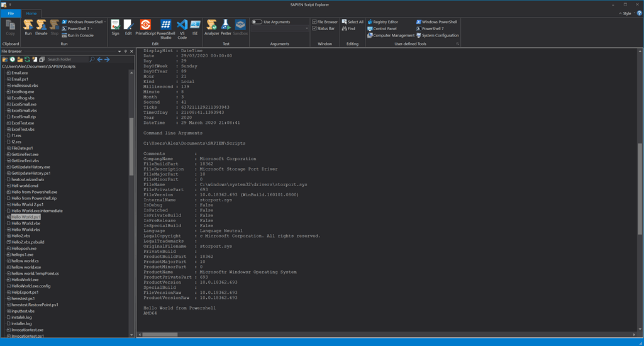
Task: Close the File Browser panel
Action: click(131, 52)
